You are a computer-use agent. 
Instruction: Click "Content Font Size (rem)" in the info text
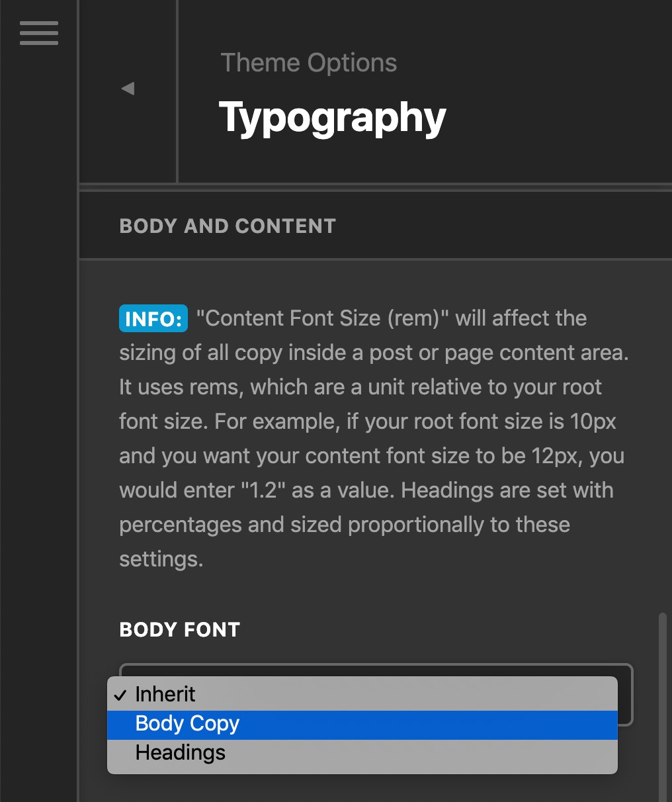tap(323, 318)
